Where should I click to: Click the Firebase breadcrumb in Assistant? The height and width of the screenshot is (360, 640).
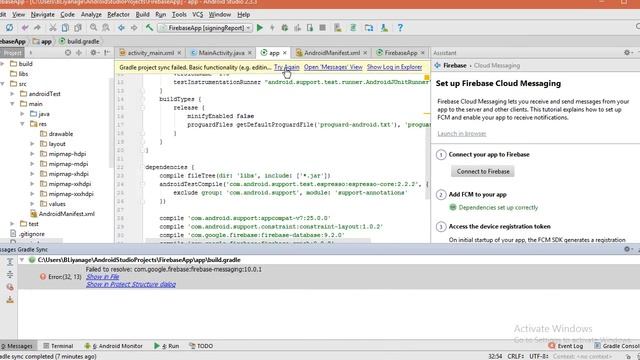click(x=455, y=65)
